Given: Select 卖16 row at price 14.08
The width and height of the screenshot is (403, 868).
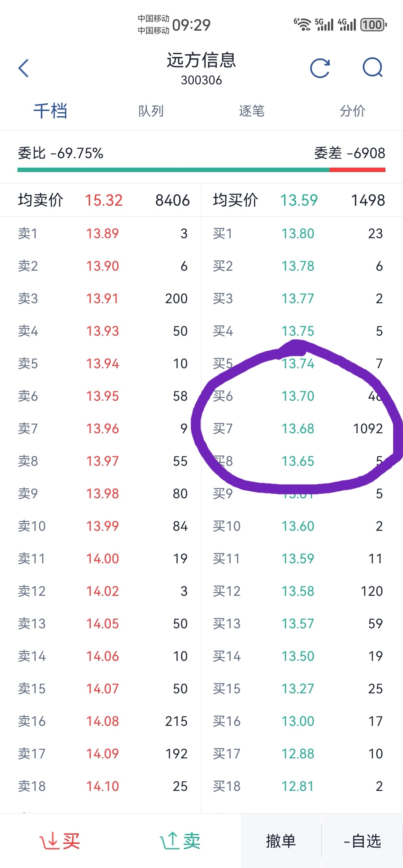Looking at the screenshot, I should tap(101, 721).
